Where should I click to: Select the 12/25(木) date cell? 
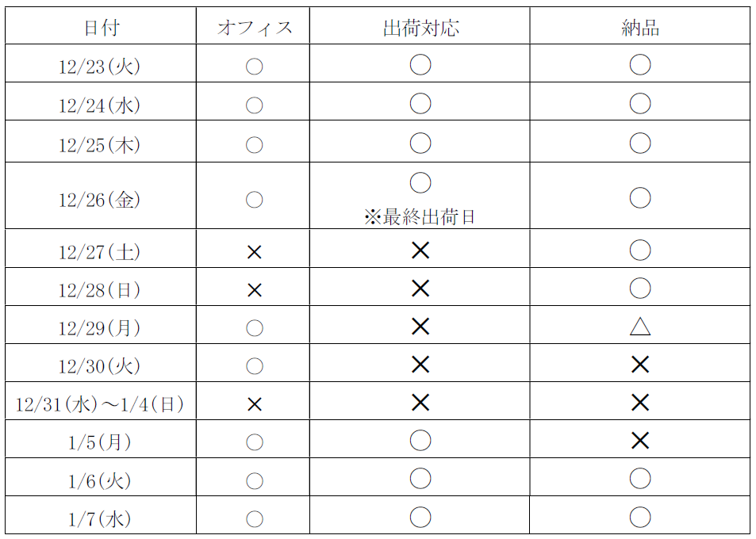coord(101,145)
